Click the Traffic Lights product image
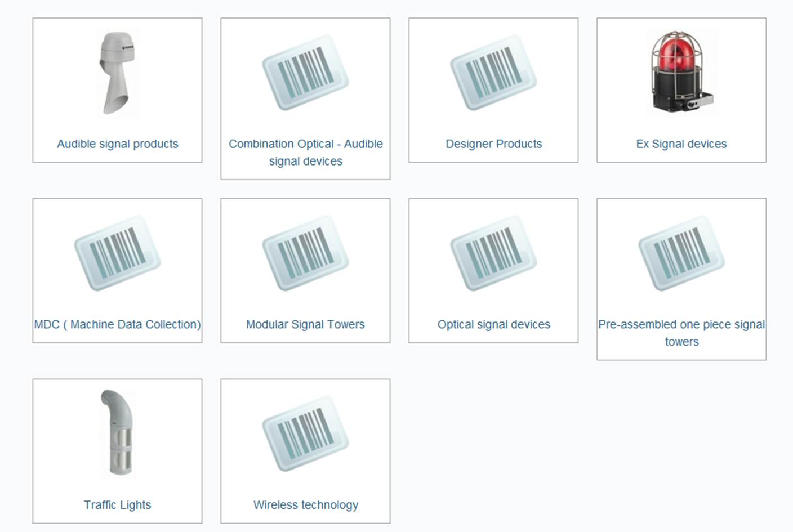 coord(117,433)
